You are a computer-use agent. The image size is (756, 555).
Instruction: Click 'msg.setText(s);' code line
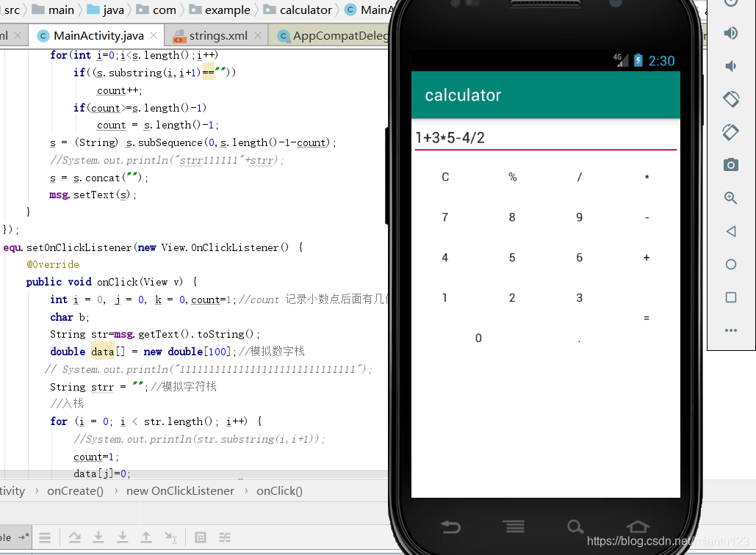93,195
